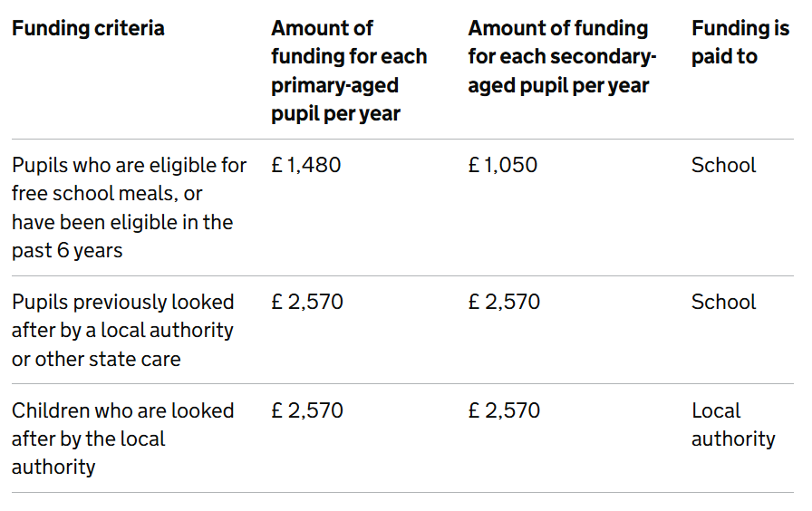Screen dimensions: 812x511
Task: Click the £1,050 secondary funding amount
Action: tap(503, 165)
